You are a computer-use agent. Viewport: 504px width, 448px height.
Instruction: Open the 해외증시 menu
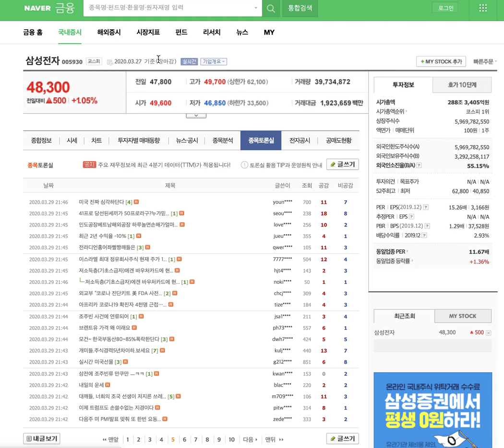109,32
